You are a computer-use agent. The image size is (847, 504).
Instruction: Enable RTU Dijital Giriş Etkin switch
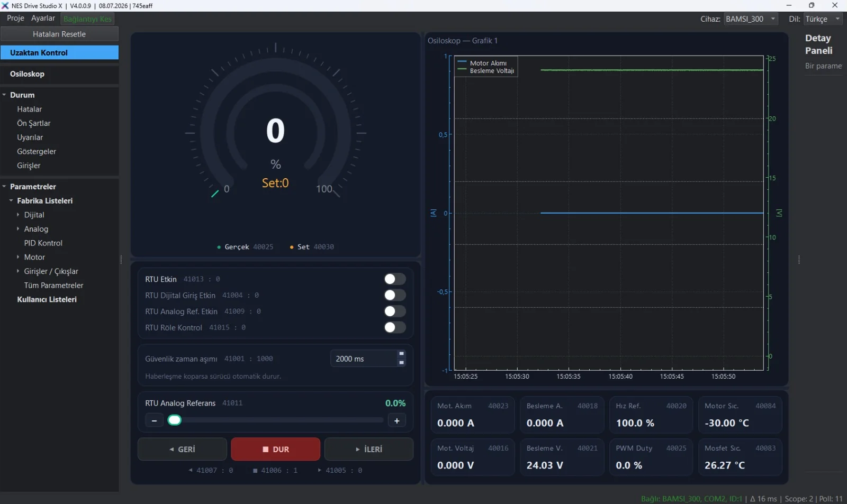(395, 295)
